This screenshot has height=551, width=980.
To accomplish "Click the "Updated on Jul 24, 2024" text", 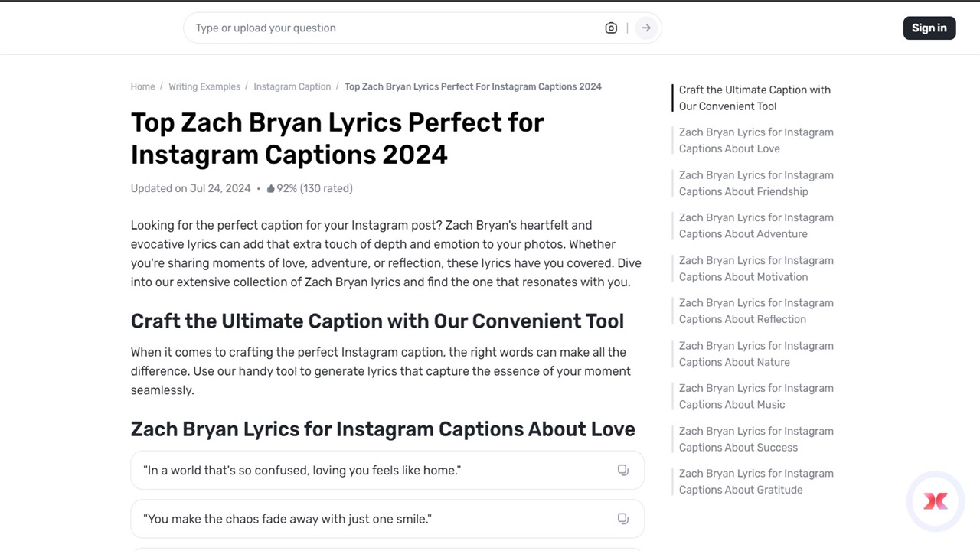I will (191, 189).
